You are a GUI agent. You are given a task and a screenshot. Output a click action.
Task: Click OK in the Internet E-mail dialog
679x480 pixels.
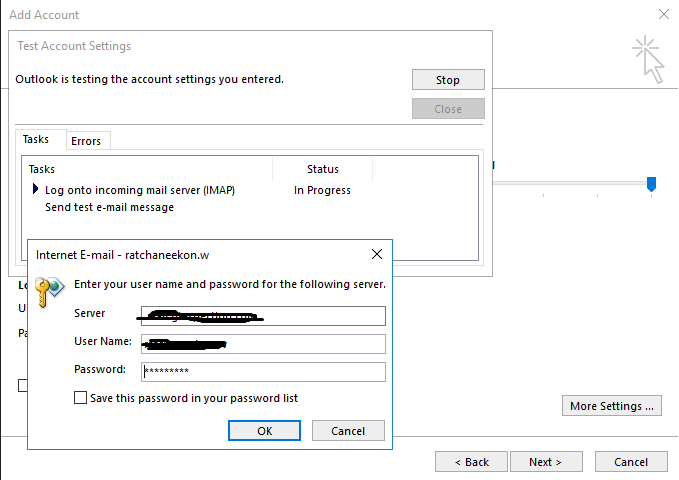264,431
